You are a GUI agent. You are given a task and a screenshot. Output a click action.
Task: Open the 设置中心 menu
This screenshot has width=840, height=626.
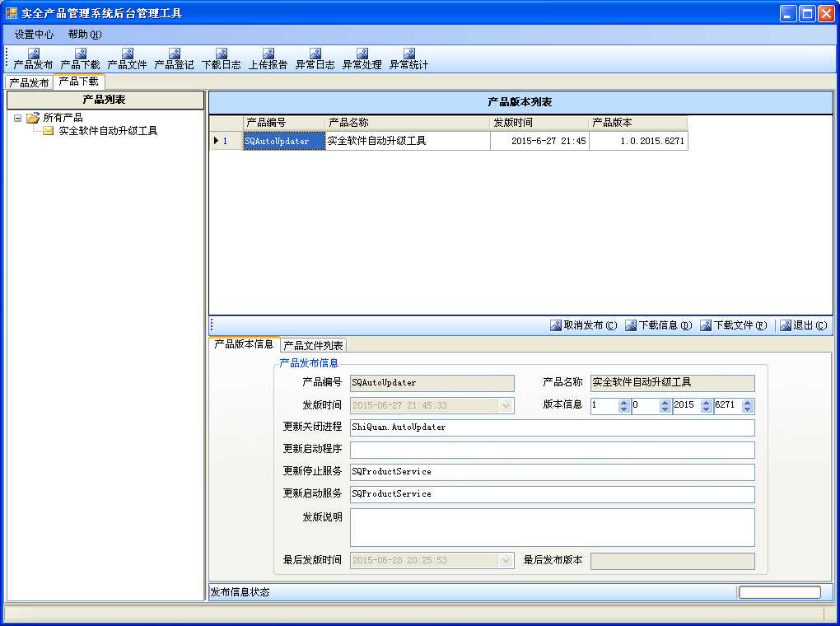(x=34, y=35)
